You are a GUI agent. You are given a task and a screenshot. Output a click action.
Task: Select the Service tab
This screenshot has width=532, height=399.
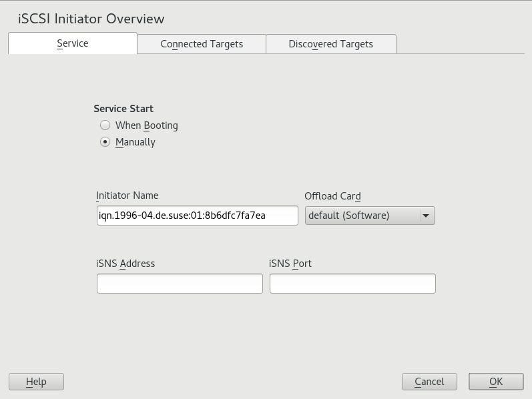coord(73,43)
